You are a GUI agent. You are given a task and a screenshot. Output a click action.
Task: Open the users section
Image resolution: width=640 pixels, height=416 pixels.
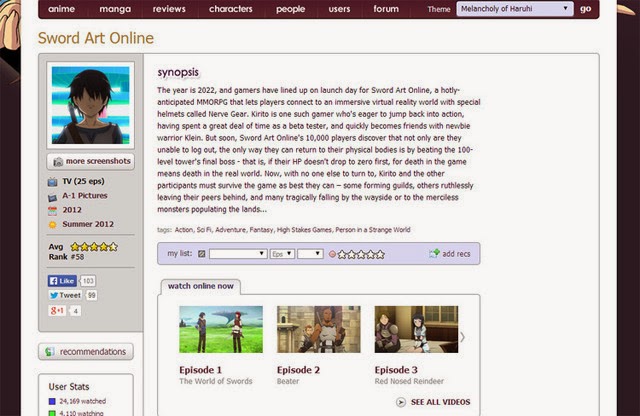[x=339, y=9]
